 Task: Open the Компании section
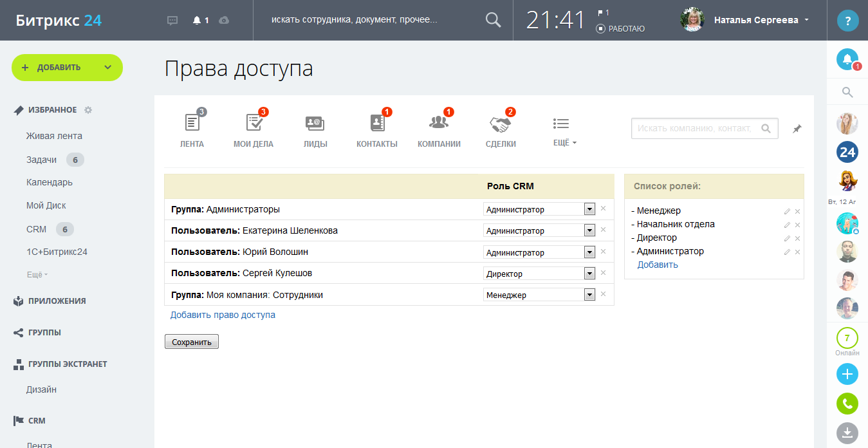(439, 127)
